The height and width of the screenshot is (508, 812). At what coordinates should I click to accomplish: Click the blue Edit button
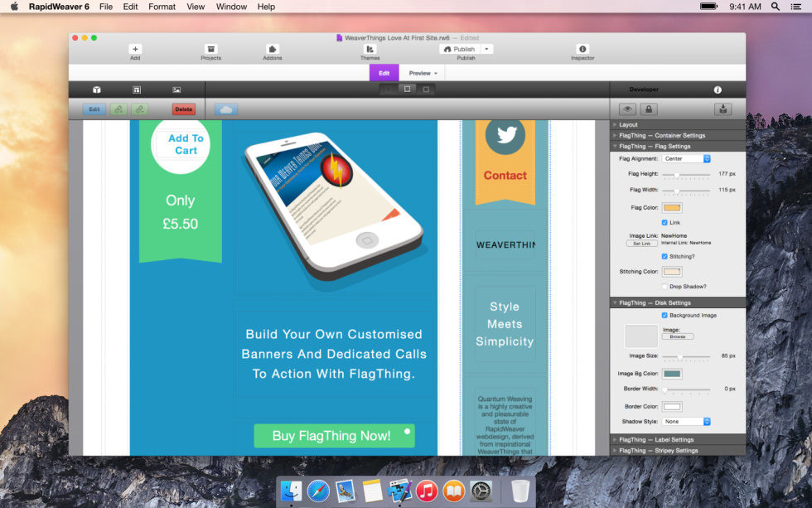pyautogui.click(x=94, y=109)
